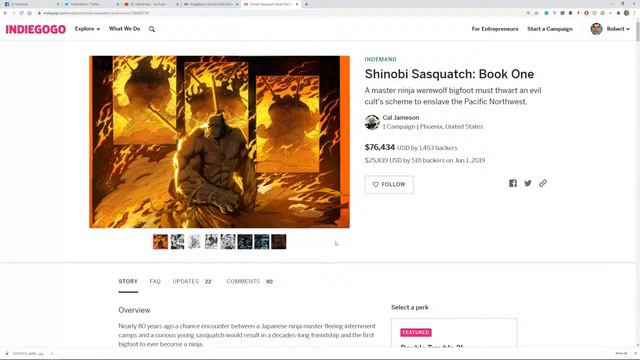This screenshot has height=360, width=640.
Task: Select the third gallery thumbnail
Action: tap(194, 242)
